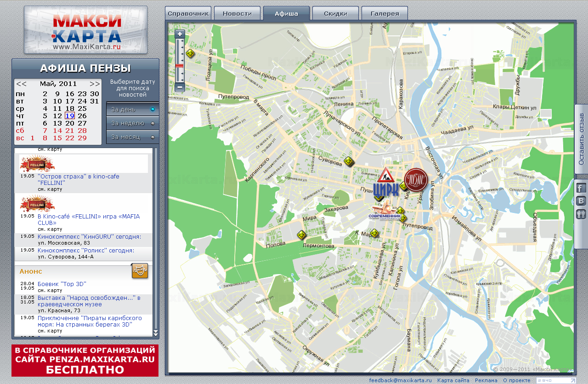Select the За день search period
Screen dimensions: 588x384
[x=133, y=109]
